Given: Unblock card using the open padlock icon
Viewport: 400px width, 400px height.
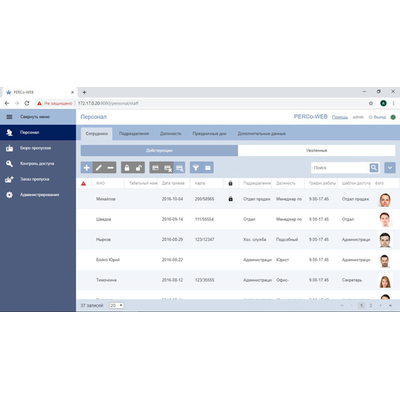Looking at the screenshot, I should click(139, 168).
